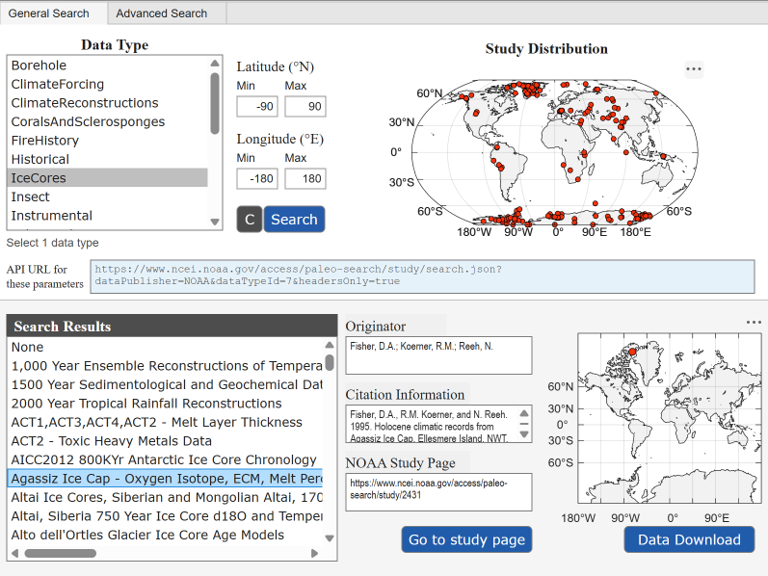Viewport: 768px width, 576px height.
Task: Select 1,000 Year Ensemble Reconstructions result
Action: pyautogui.click(x=166, y=366)
